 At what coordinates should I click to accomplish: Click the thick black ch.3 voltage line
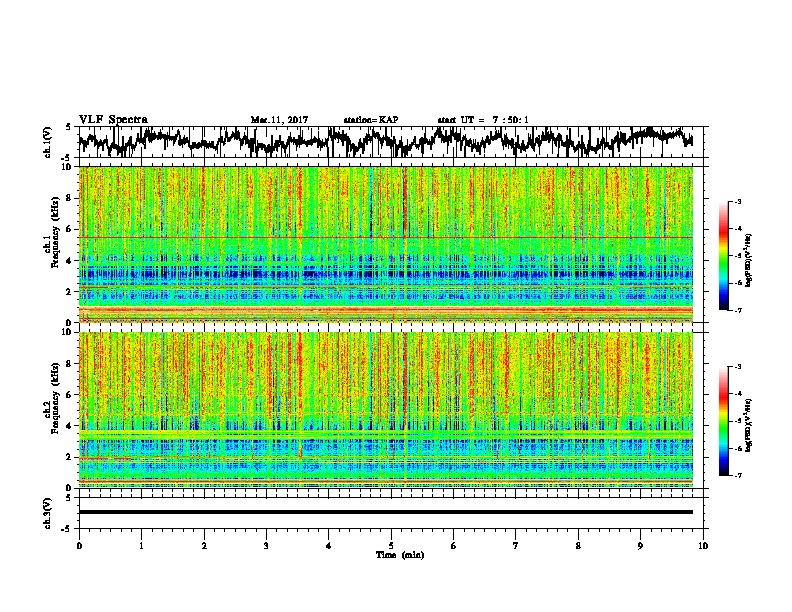pyautogui.click(x=386, y=512)
